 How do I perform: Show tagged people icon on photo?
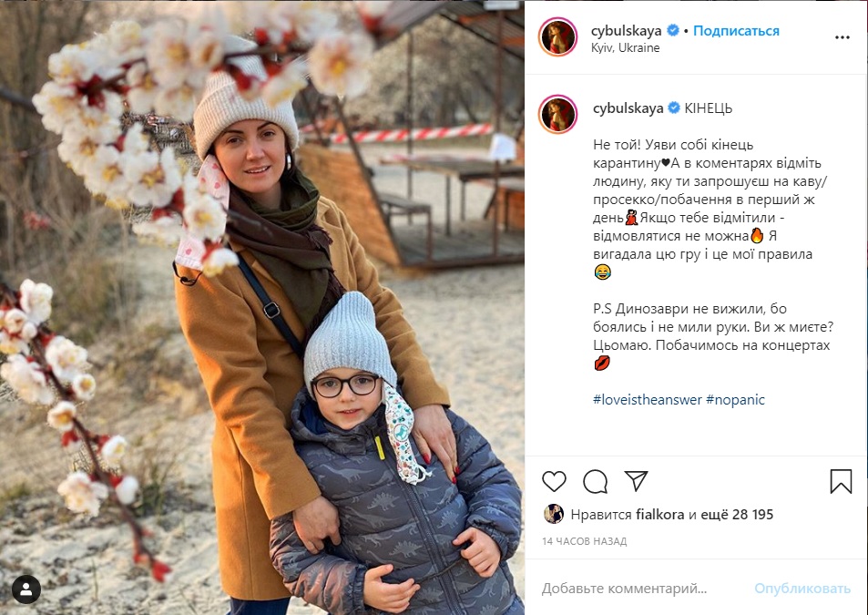click(26, 589)
